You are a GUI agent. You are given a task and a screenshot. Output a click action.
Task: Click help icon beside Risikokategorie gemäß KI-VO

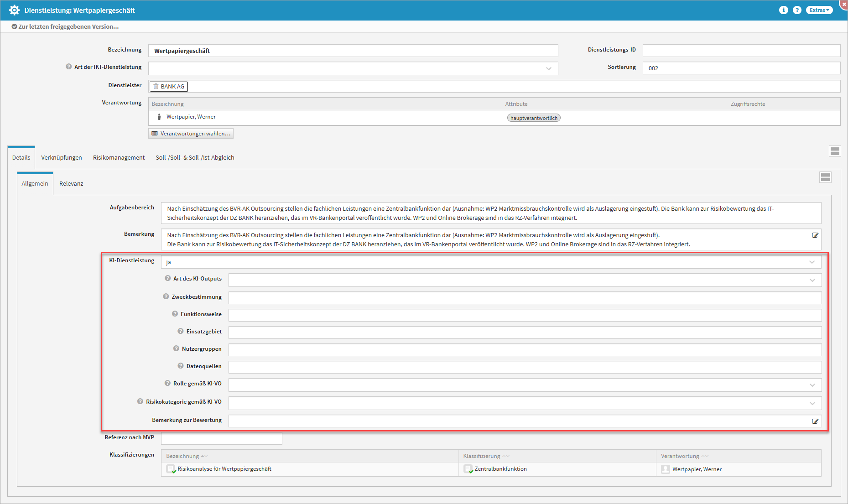140,401
